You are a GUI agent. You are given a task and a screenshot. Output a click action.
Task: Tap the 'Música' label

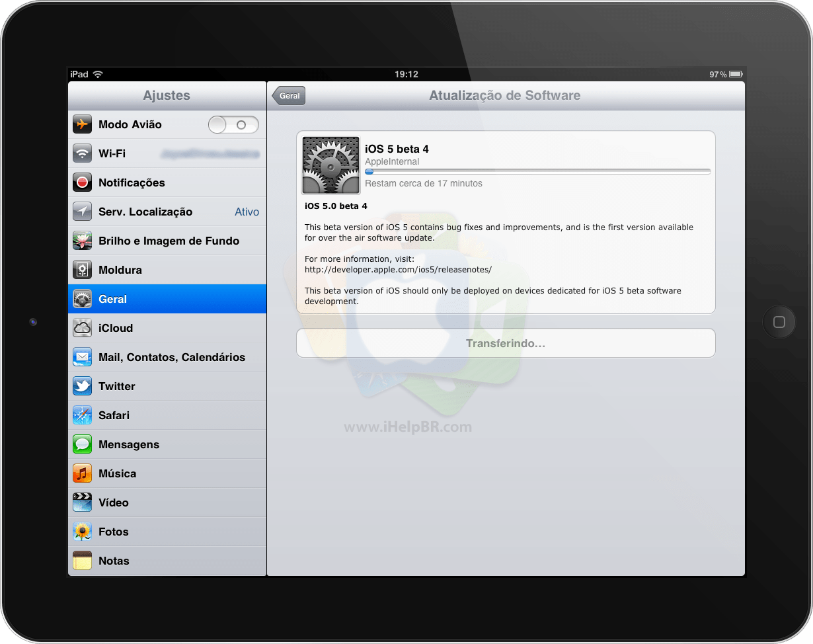118,473
